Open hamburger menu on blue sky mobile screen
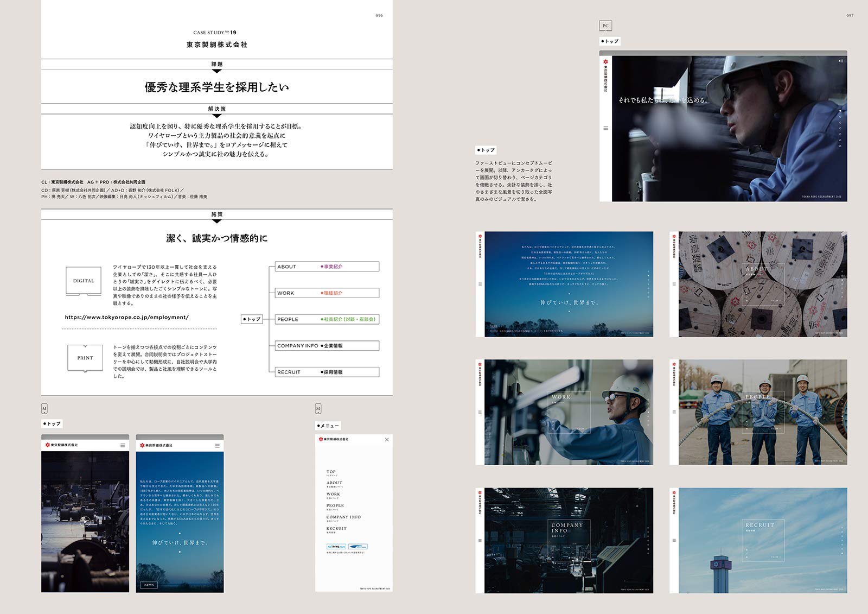The height and width of the screenshot is (614, 868). tap(218, 446)
